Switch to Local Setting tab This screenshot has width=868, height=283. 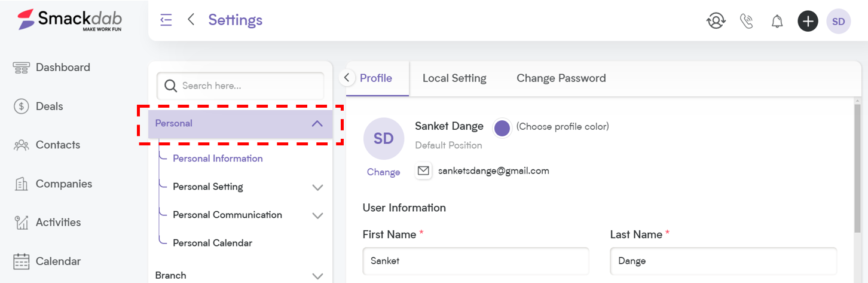coord(454,78)
